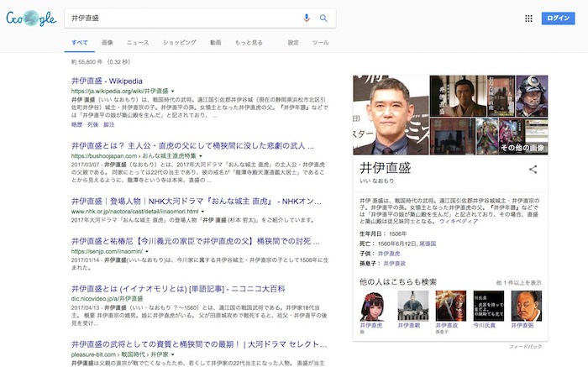
Task: Expand dropdown arrow beside the NHK result URL
Action: coord(203,212)
